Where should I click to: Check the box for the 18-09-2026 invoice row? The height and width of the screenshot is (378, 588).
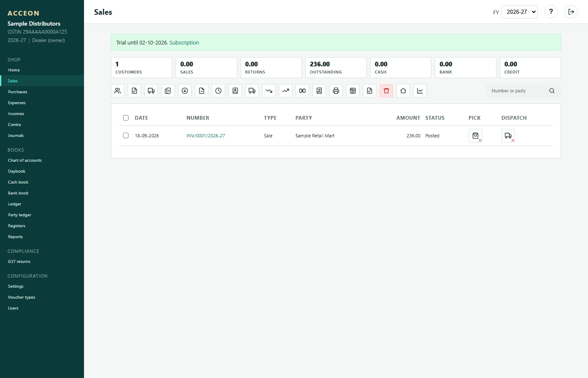[x=126, y=136]
